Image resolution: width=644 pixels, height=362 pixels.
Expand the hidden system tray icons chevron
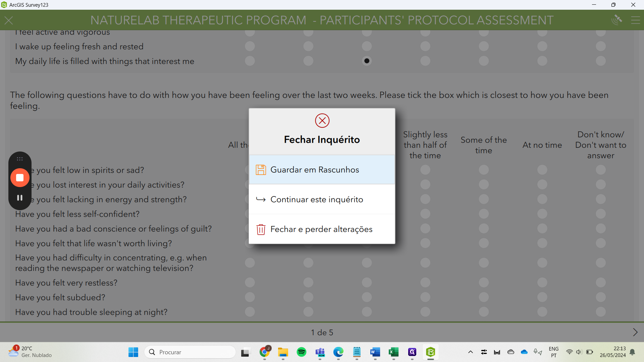point(470,352)
